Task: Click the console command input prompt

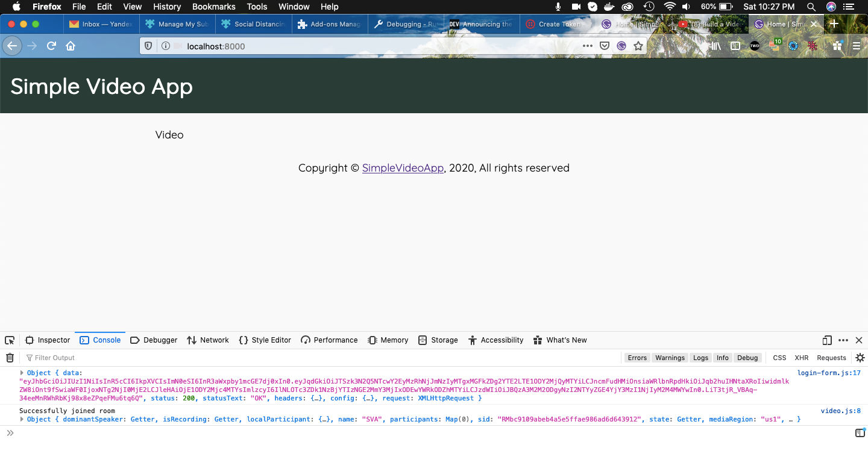Action: coord(428,433)
